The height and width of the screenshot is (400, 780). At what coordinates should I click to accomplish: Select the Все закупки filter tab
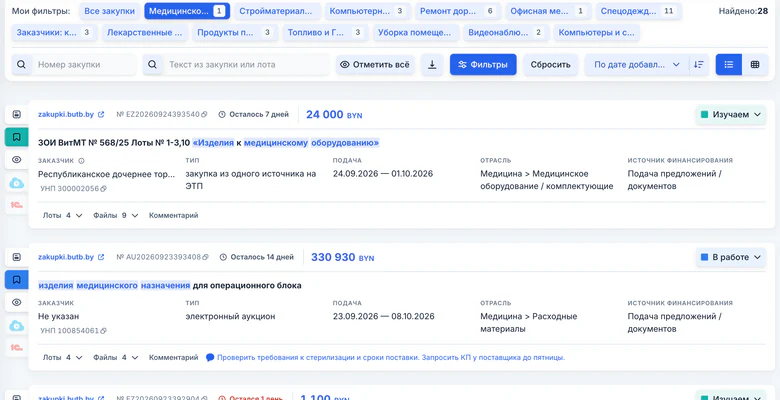(x=109, y=11)
